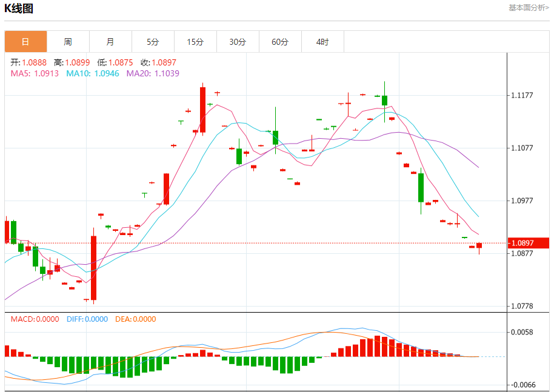
Task: Open the 基本面分析 link
Action: point(529,8)
